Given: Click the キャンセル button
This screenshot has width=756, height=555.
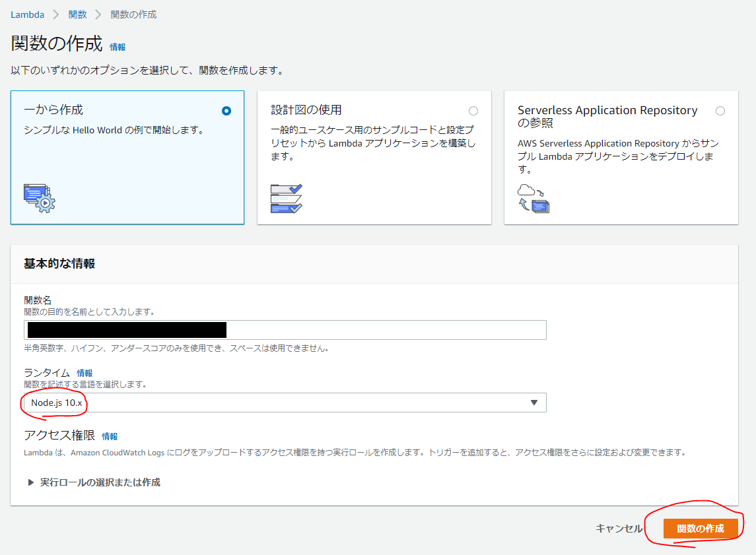Looking at the screenshot, I should coord(619,529).
